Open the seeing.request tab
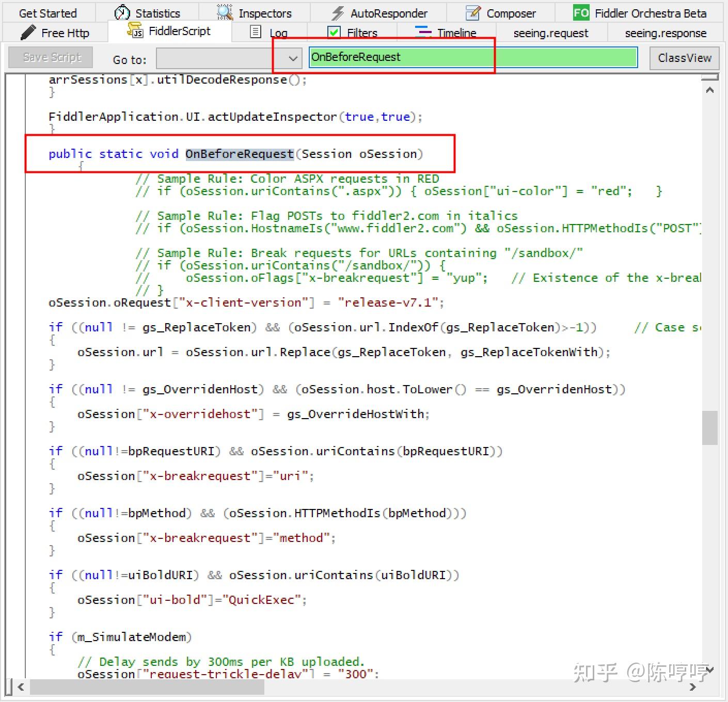Viewport: 728px width, 702px height. 551,33
